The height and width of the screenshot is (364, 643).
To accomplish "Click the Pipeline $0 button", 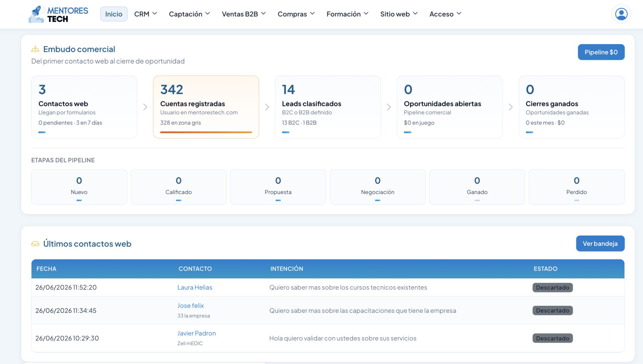I will [601, 52].
